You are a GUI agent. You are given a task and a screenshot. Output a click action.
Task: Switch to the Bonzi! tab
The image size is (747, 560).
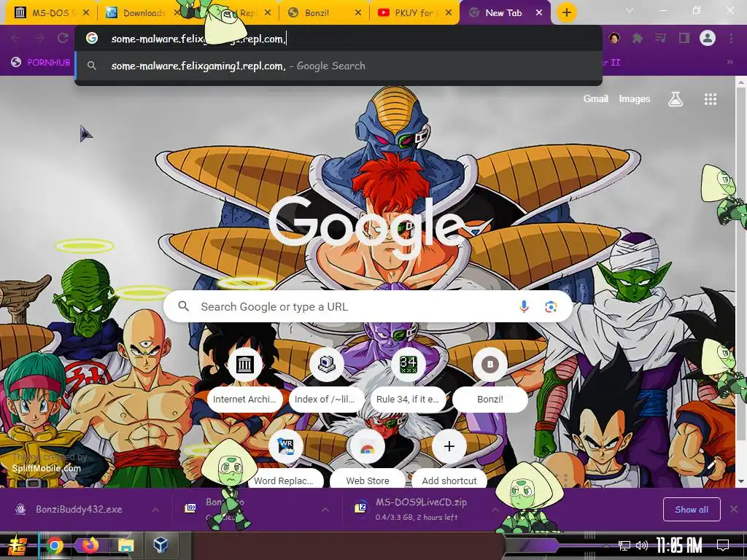tap(324, 13)
